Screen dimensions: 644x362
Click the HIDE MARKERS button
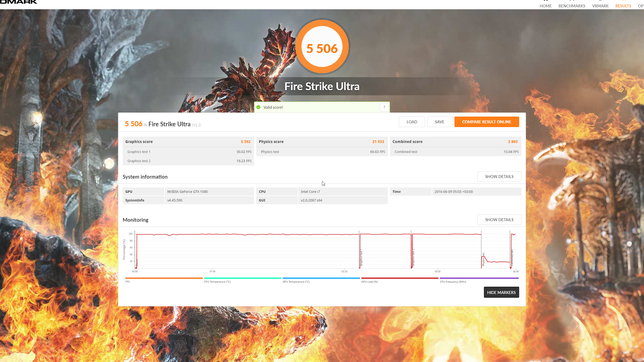501,292
